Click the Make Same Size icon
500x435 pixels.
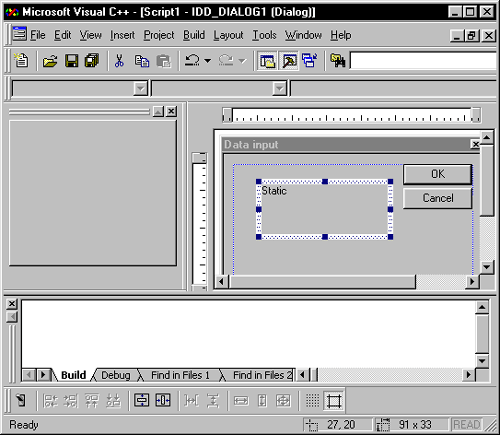click(x=283, y=401)
